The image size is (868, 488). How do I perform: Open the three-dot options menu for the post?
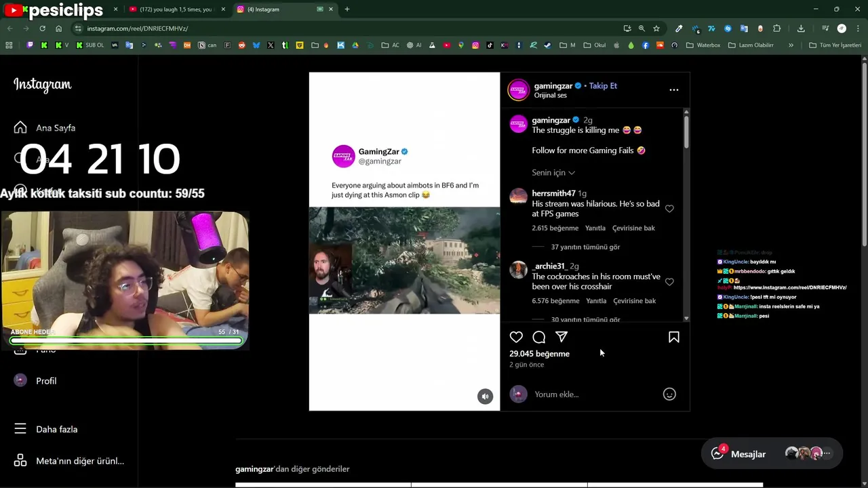click(673, 89)
